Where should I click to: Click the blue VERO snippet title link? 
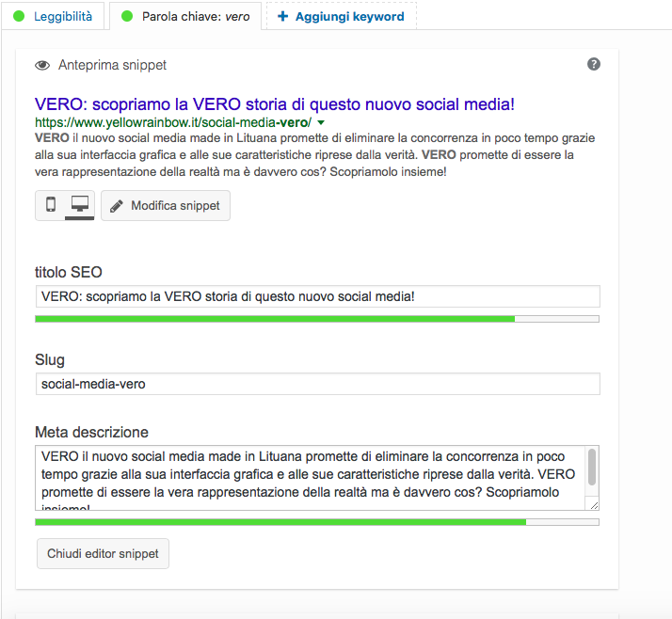click(274, 104)
